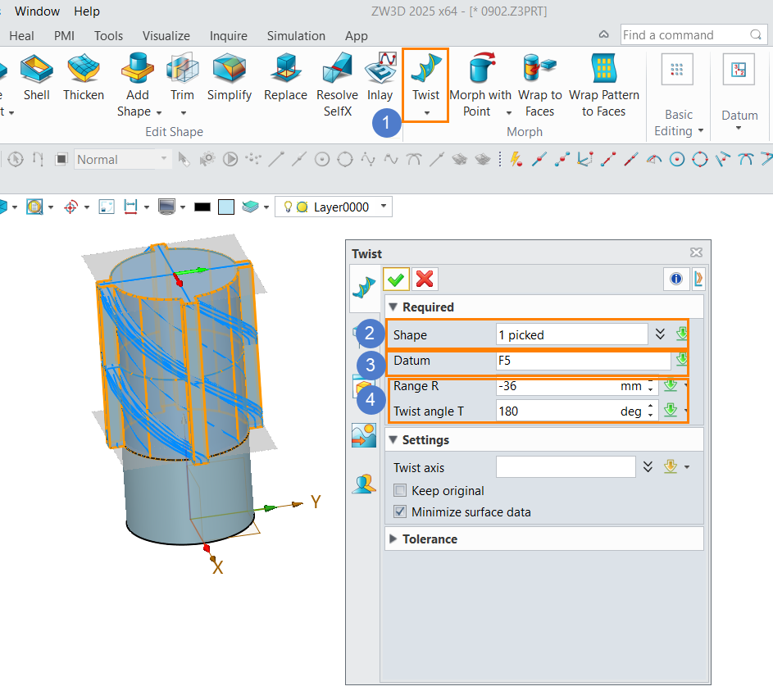Enable the Keep original checkbox

pos(400,491)
